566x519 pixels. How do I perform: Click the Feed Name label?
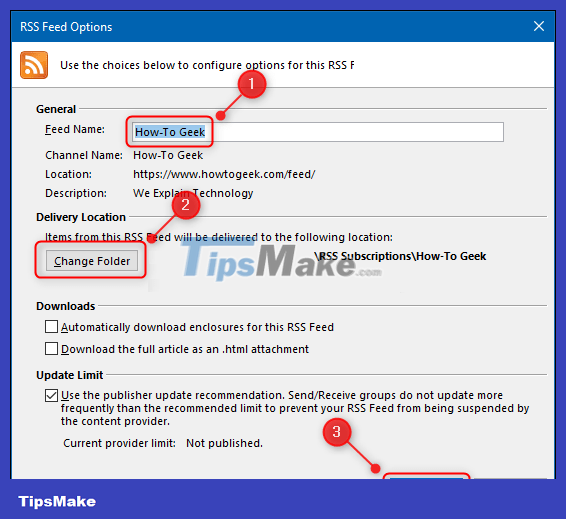pyautogui.click(x=75, y=129)
